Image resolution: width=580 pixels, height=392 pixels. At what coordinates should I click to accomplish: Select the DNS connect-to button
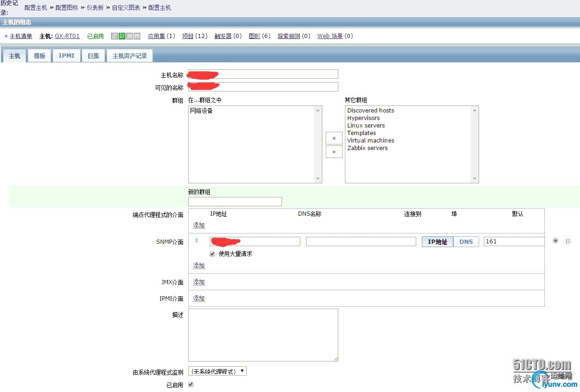[466, 241]
